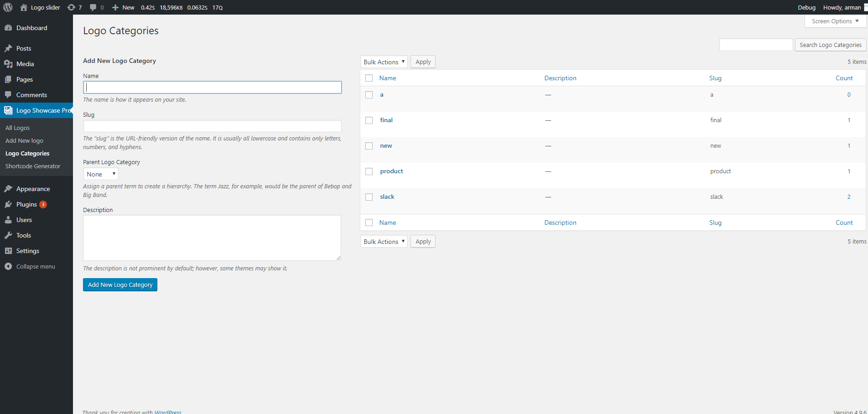Open Tools via the wrench icon
Image resolution: width=868 pixels, height=414 pixels.
(8, 235)
